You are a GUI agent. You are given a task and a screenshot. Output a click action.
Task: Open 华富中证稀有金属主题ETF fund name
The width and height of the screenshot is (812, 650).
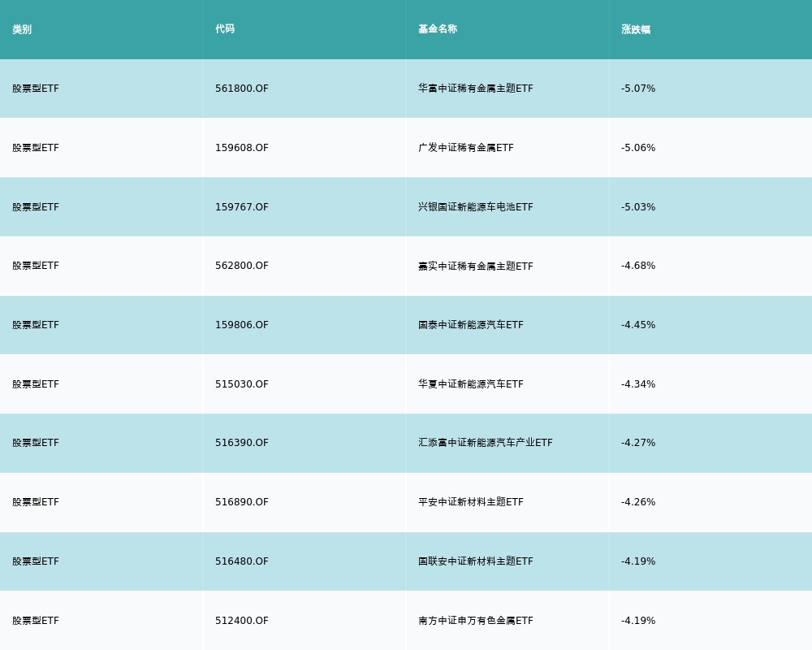476,89
